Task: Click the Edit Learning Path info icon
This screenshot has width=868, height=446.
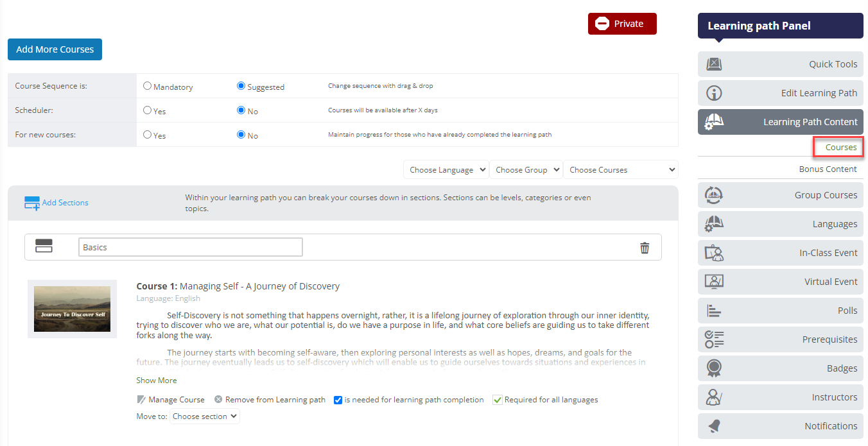Action: [x=715, y=92]
